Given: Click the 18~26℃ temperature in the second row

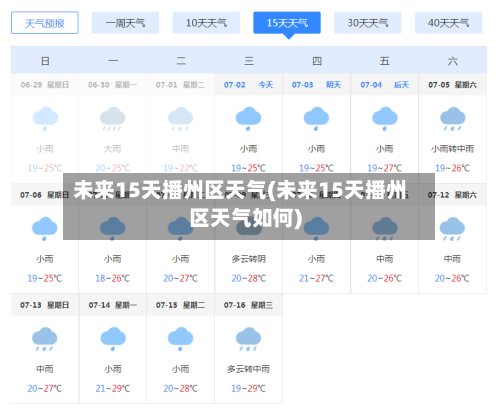Looking at the screenshot, I should point(113,278).
